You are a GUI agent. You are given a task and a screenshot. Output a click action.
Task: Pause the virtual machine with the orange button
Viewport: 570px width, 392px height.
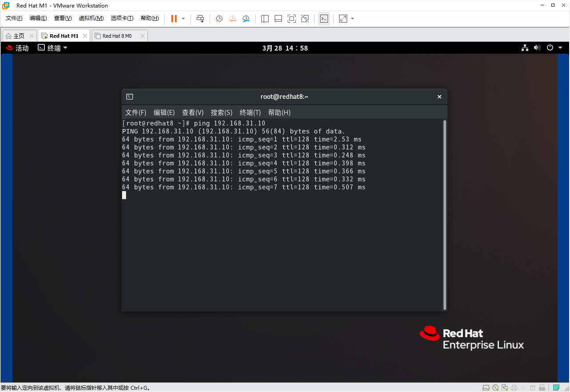174,19
